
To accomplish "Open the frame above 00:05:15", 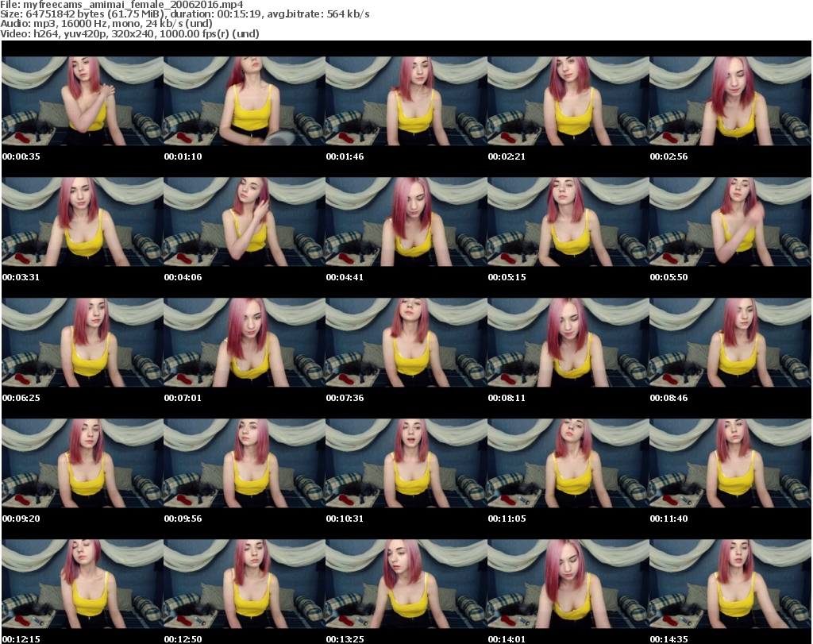I will (x=568, y=222).
